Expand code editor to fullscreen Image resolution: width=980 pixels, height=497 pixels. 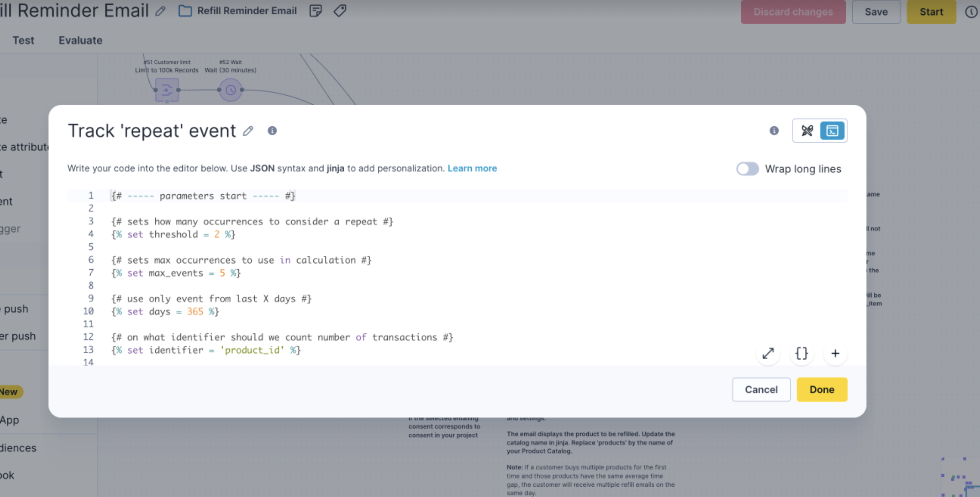[768, 353]
